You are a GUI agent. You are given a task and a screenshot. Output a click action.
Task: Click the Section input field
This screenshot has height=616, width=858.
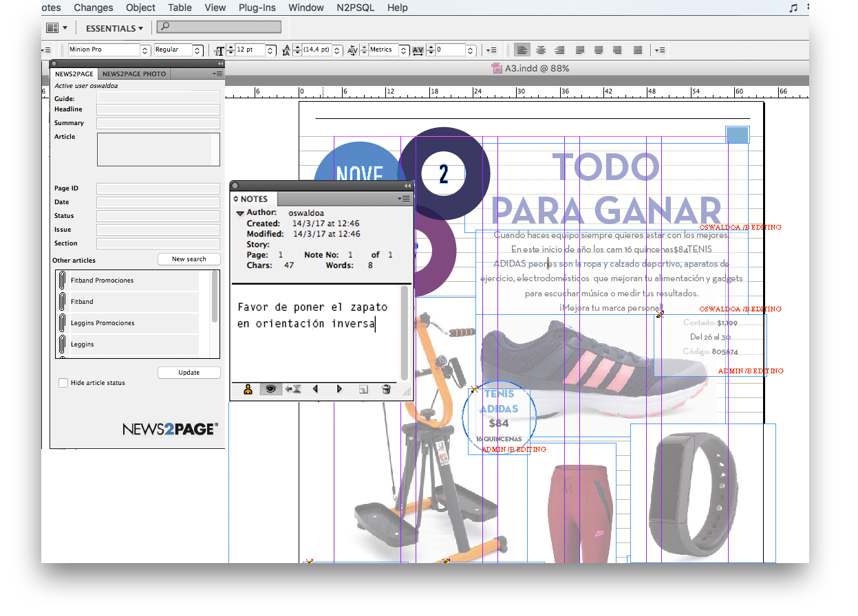pyautogui.click(x=158, y=243)
